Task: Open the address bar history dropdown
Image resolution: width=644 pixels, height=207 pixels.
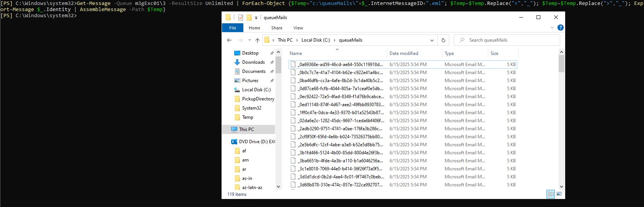Action: point(432,40)
